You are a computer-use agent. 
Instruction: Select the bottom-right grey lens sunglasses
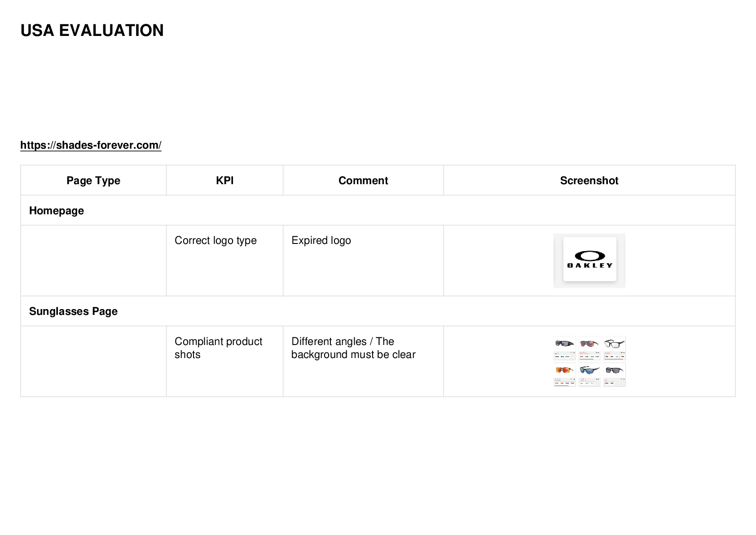pos(614,375)
